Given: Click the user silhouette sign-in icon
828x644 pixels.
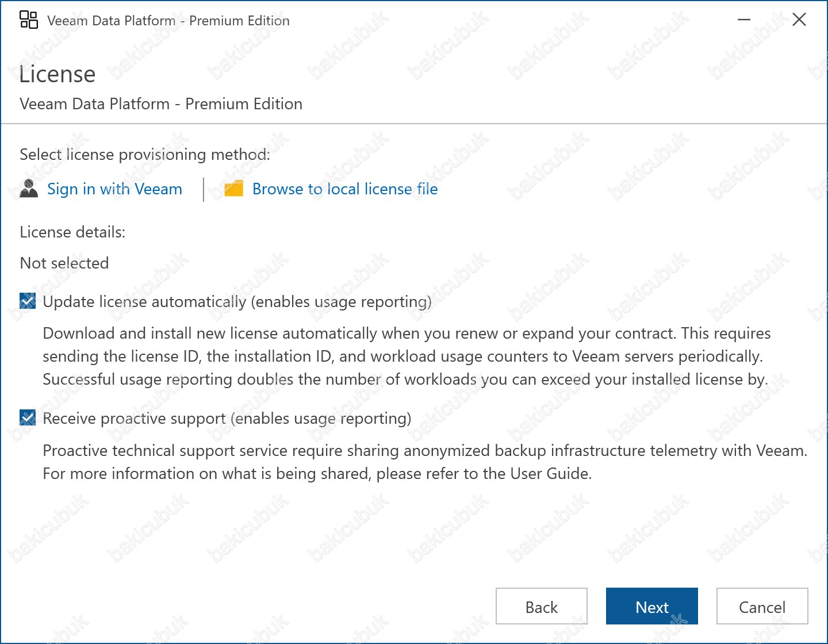Looking at the screenshot, I should point(29,189).
